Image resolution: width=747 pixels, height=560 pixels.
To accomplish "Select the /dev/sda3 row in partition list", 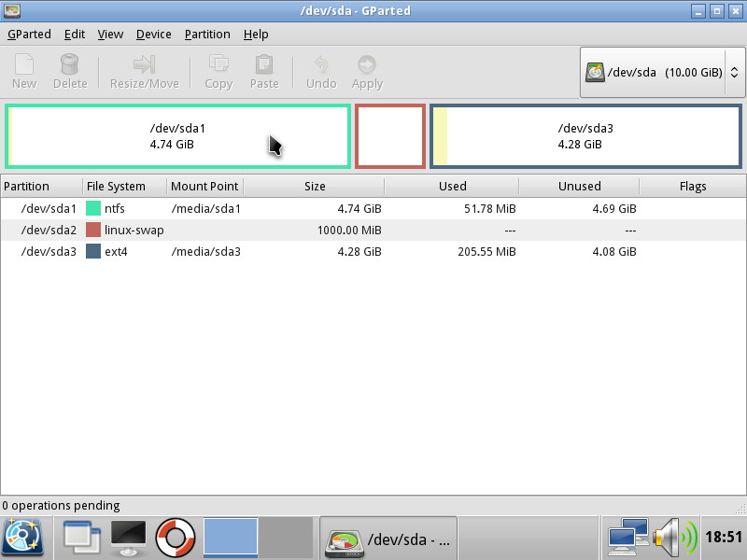I will 373,251.
